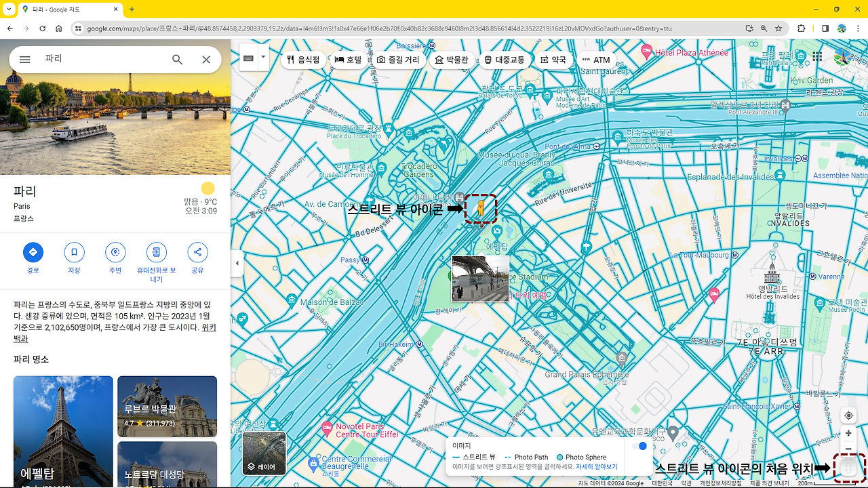Select the 즐길 거리 chip

click(x=399, y=60)
